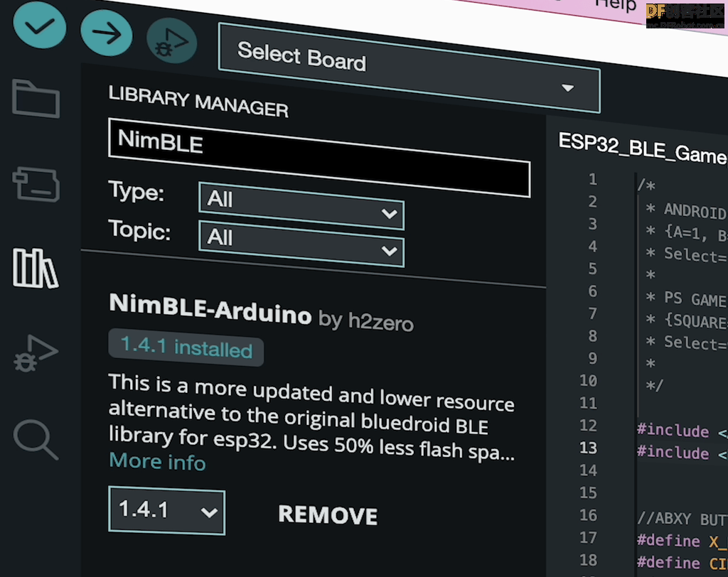Click line number 1 in the gutter
The image size is (728, 577).
click(x=592, y=179)
